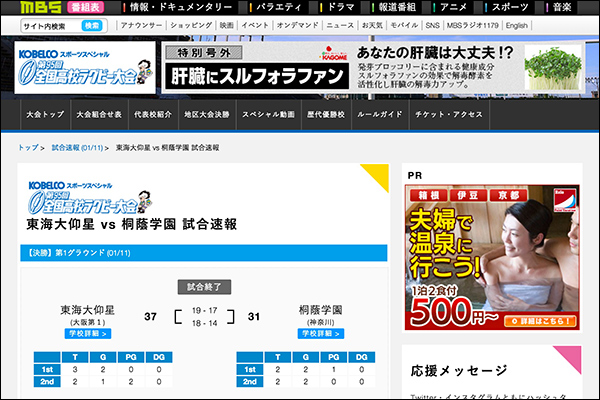The height and width of the screenshot is (400, 600).
Task: Open the 大会組合せ表 navigation item
Action: tap(98, 114)
